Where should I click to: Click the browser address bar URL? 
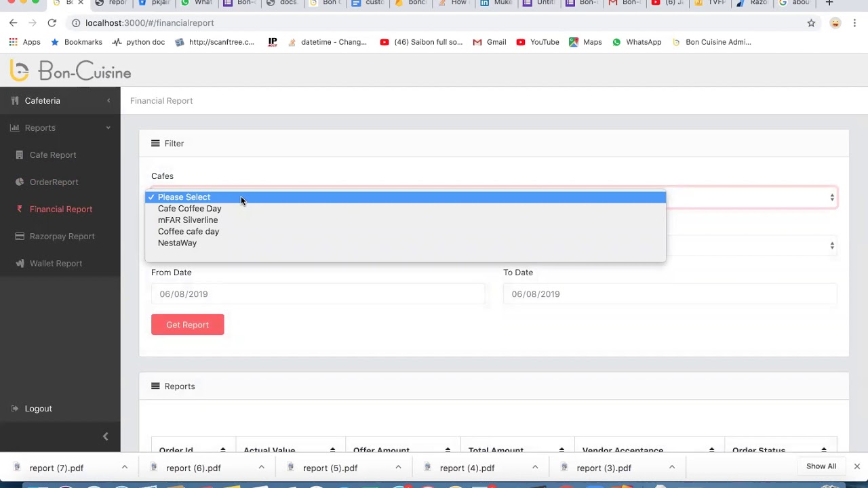(x=149, y=23)
